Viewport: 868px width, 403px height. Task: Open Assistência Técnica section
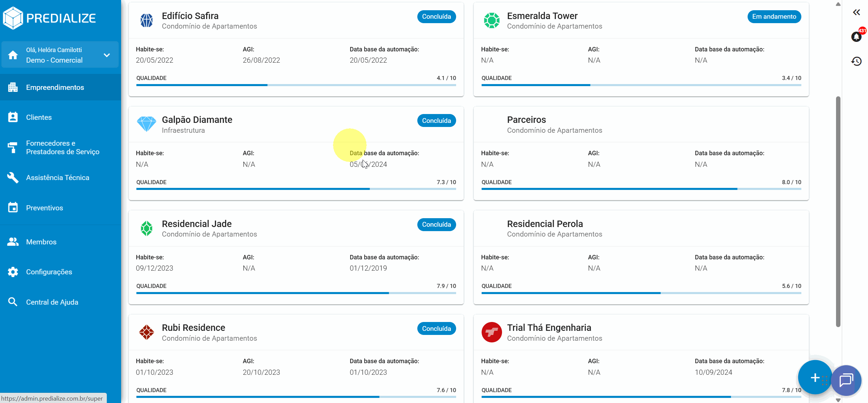pyautogui.click(x=57, y=178)
